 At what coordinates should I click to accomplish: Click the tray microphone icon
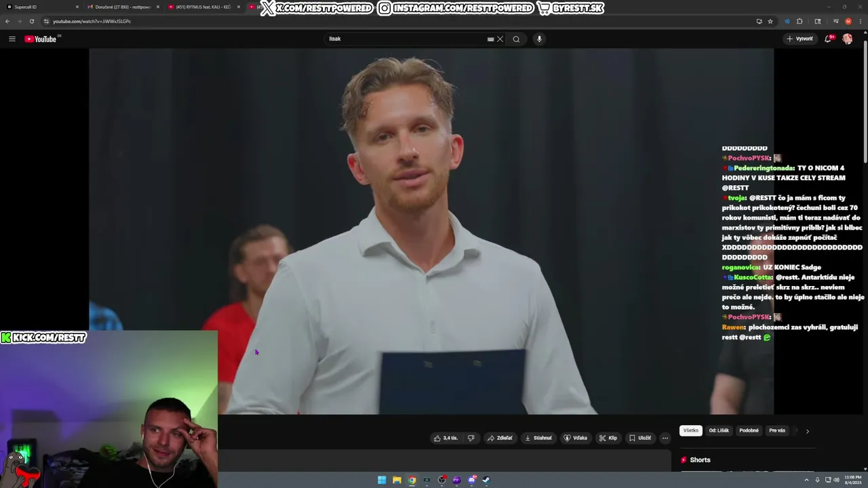817,480
